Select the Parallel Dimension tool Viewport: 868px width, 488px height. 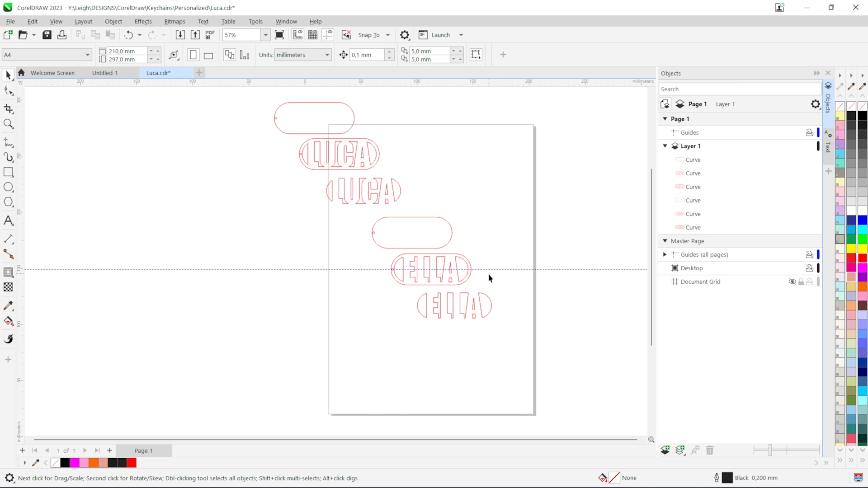pyautogui.click(x=8, y=239)
